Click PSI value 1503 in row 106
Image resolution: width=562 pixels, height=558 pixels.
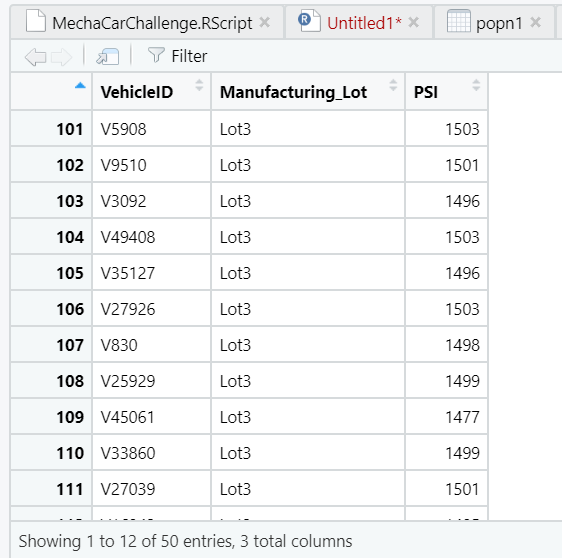click(447, 309)
